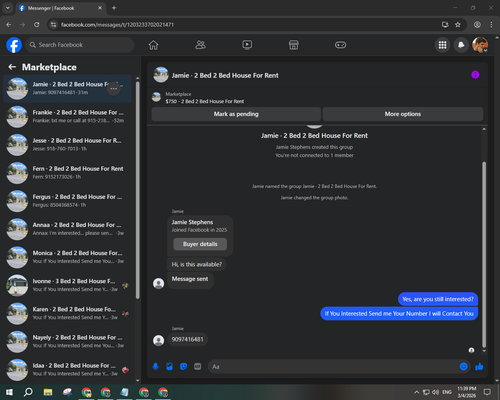
Task: Open the Fern 2 Bed House conversation
Action: click(x=68, y=173)
